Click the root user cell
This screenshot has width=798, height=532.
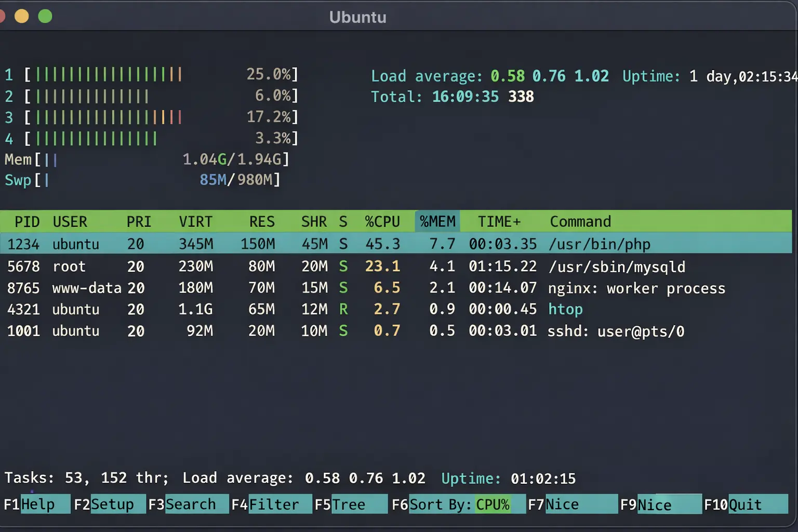[x=69, y=267]
